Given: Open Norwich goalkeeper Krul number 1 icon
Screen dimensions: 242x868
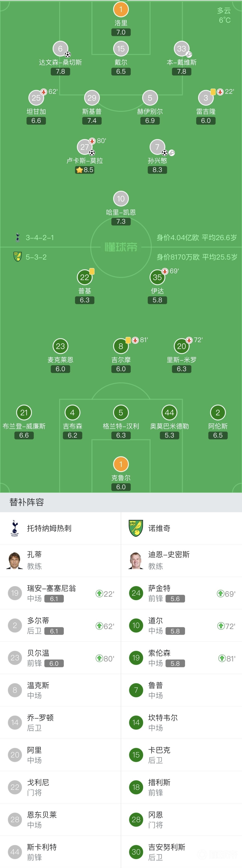Looking at the screenshot, I should tap(121, 464).
